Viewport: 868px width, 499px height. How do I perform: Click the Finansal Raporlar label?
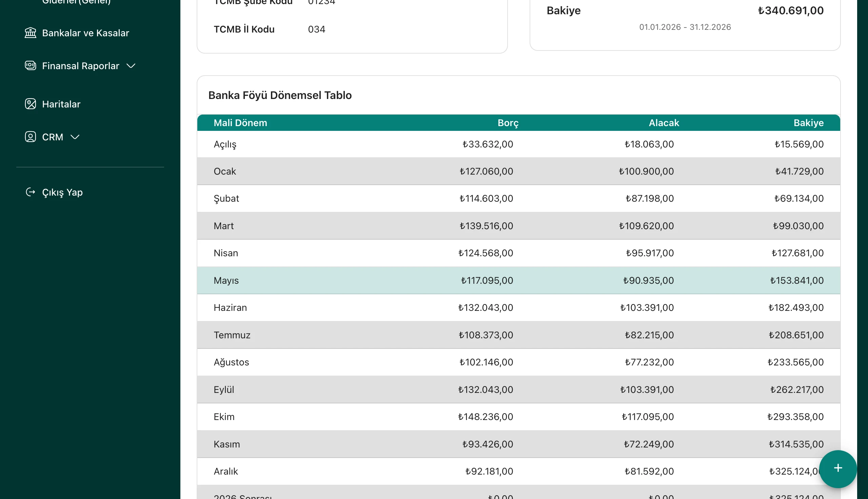81,66
